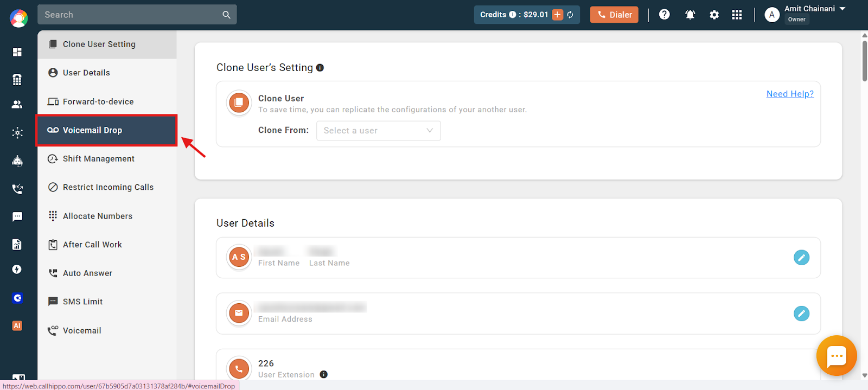The height and width of the screenshot is (390, 868).
Task: Open the bot icon in sidebar
Action: pos(17,161)
